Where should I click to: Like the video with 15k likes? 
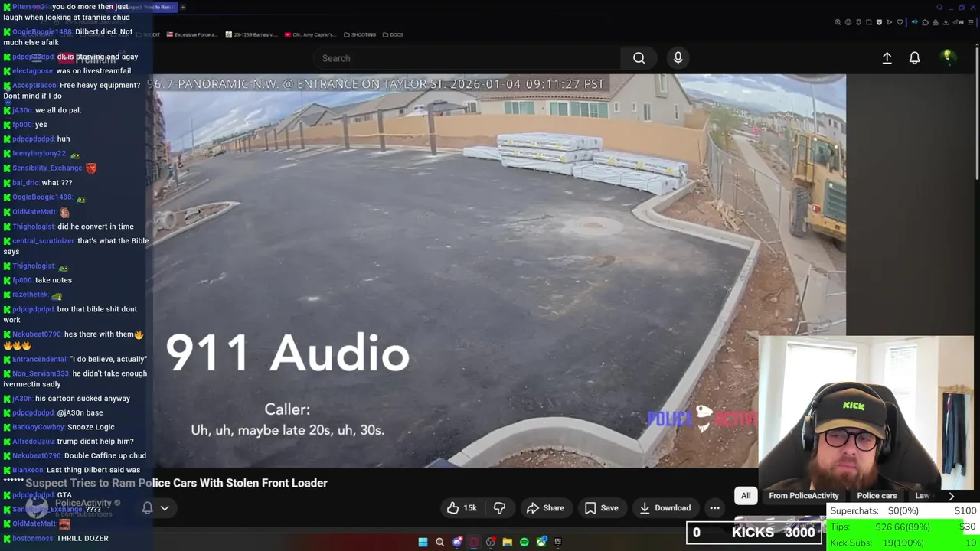(x=462, y=508)
